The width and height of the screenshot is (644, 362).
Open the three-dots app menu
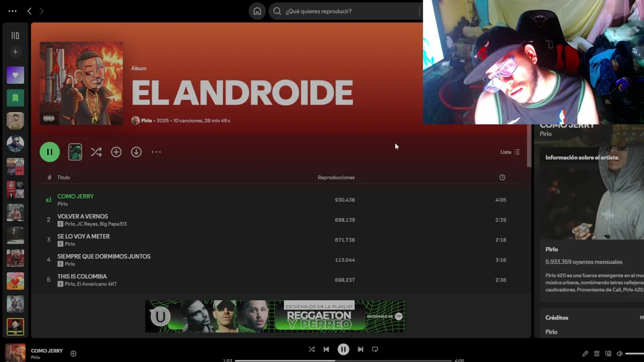(13, 11)
